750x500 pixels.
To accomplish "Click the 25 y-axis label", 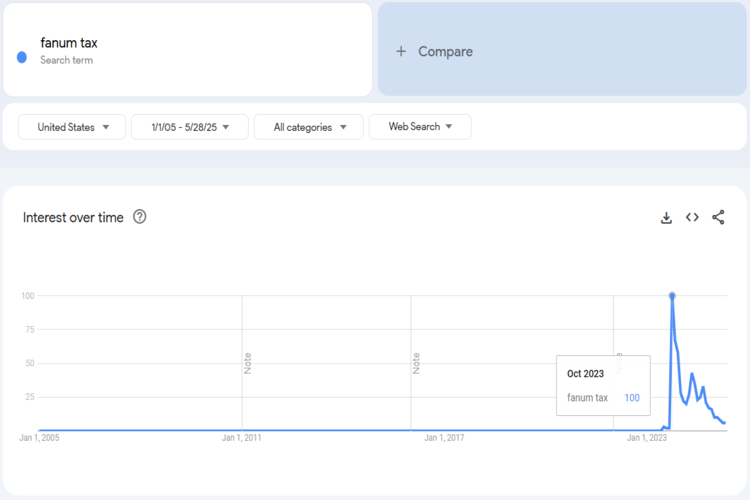I will click(30, 397).
